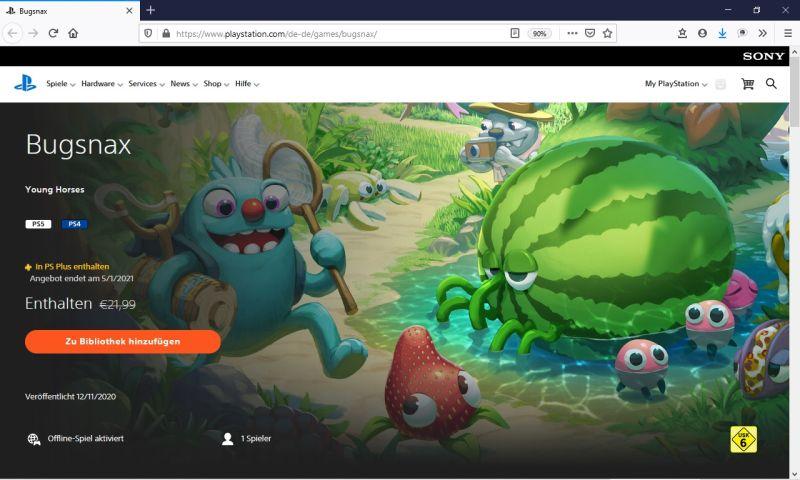This screenshot has width=800, height=480.
Task: Open the Firefox downloads panel
Action: [722, 33]
